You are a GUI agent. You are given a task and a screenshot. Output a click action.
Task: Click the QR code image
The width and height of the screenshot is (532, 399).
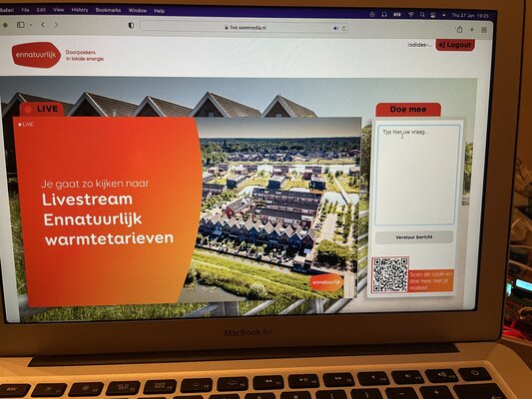click(390, 275)
